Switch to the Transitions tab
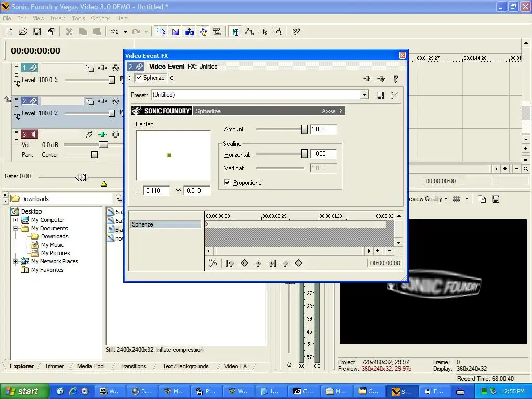The height and width of the screenshot is (399, 532). [133, 366]
